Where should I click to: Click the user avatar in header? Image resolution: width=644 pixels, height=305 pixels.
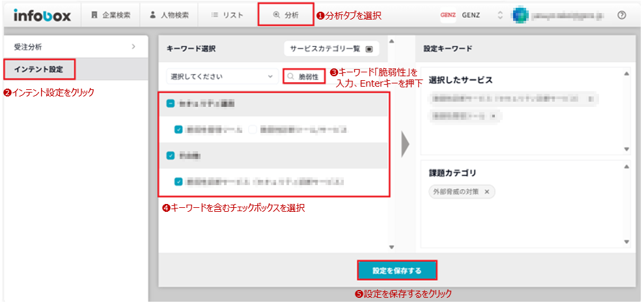point(519,15)
